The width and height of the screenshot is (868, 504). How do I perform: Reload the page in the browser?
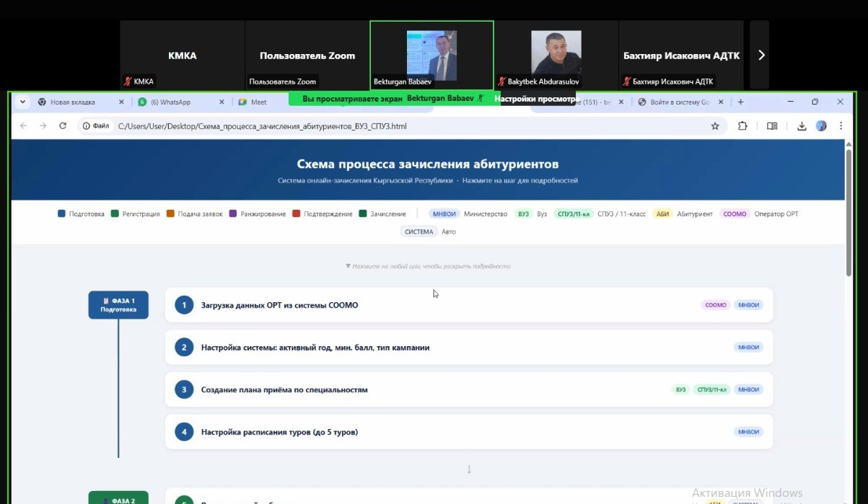(63, 126)
